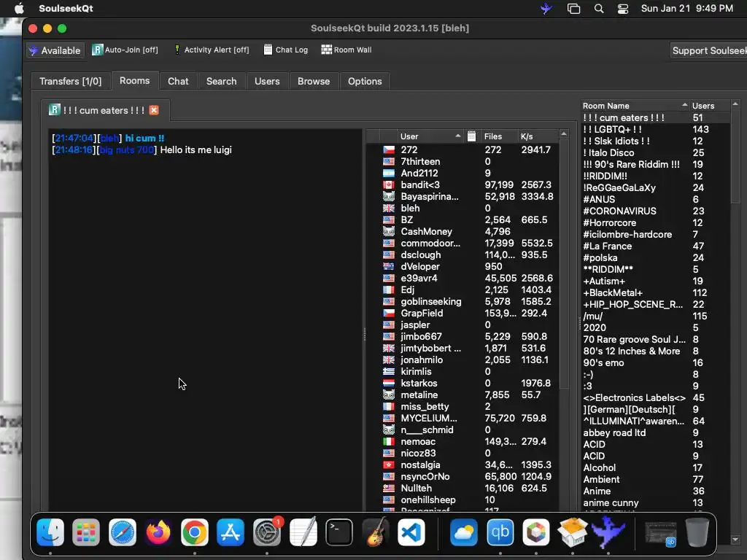Click big nuts 700 username in chat
The image size is (747, 560).
[x=127, y=150]
